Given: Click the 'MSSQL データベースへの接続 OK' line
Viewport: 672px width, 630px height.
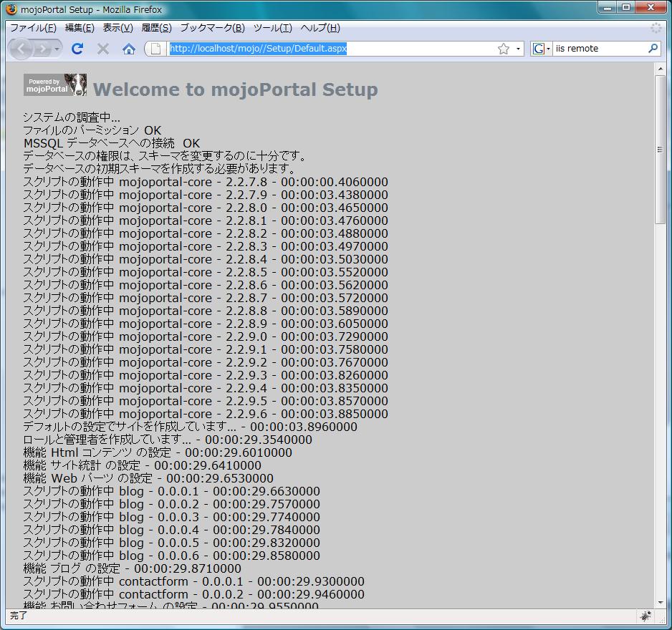Looking at the screenshot, I should point(112,143).
